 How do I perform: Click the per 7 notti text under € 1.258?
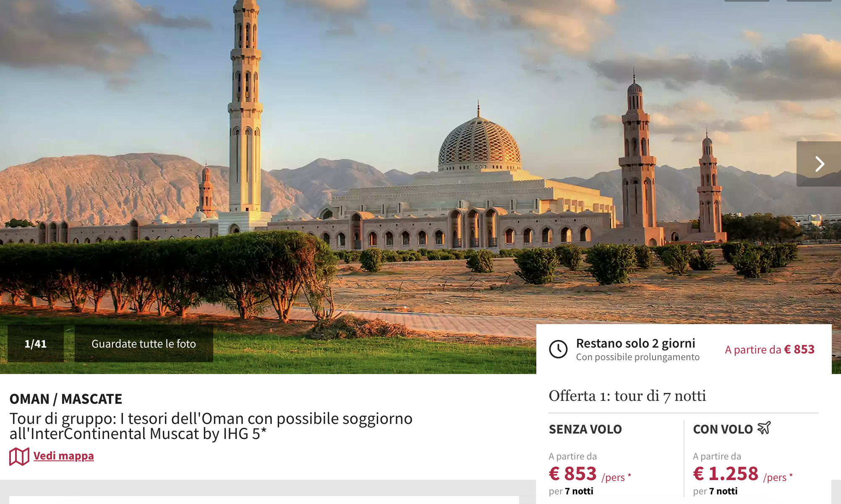[715, 491]
